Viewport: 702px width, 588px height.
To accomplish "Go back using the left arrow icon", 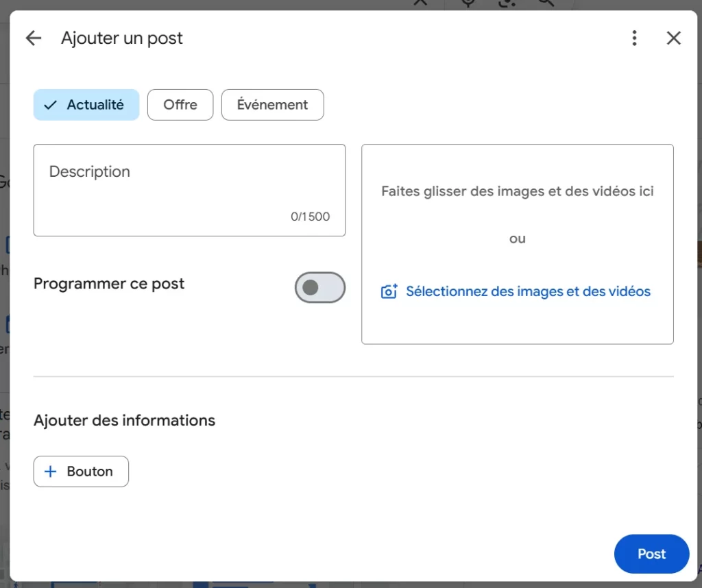I will [x=34, y=38].
